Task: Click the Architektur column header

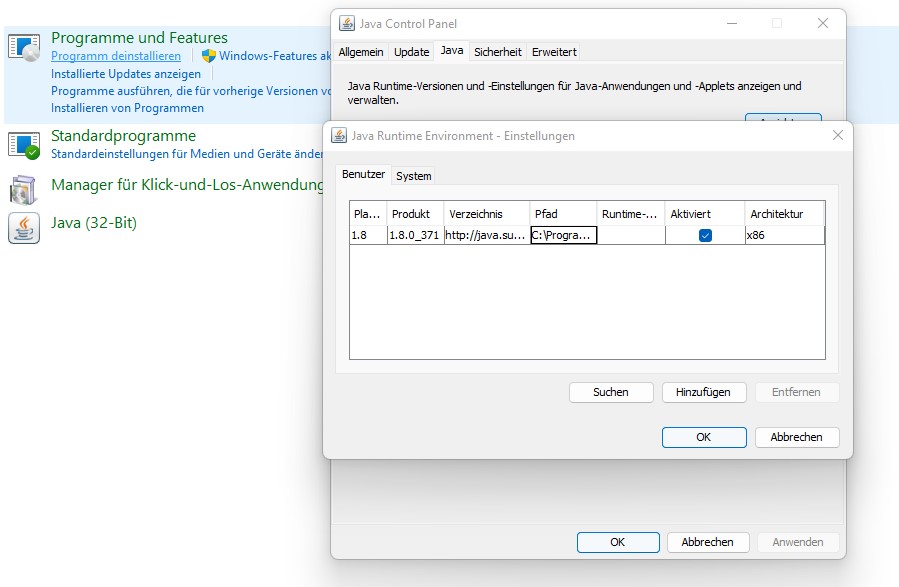Action: (784, 214)
